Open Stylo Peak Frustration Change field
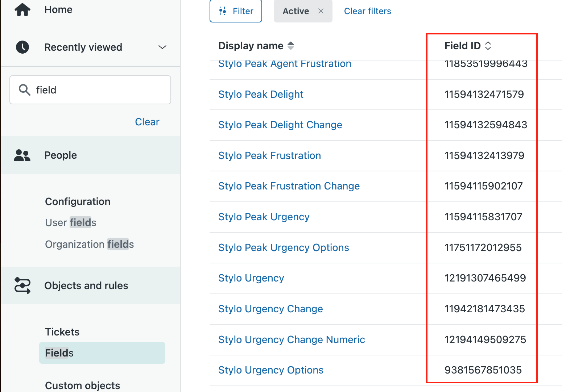This screenshot has height=392, width=562. pos(289,186)
